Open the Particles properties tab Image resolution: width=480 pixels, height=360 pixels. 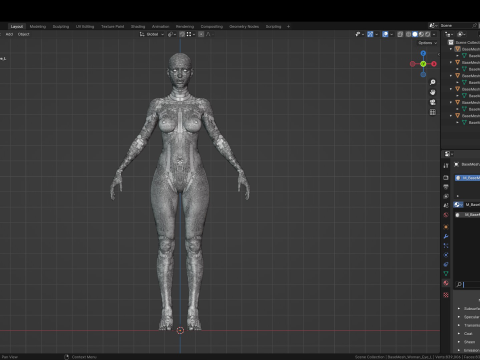pos(446,246)
